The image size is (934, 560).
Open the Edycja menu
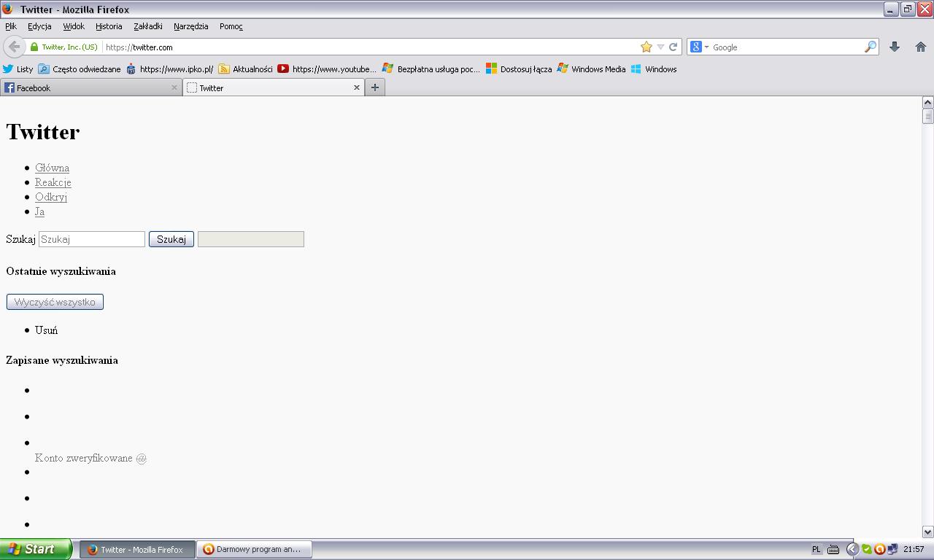coord(39,26)
